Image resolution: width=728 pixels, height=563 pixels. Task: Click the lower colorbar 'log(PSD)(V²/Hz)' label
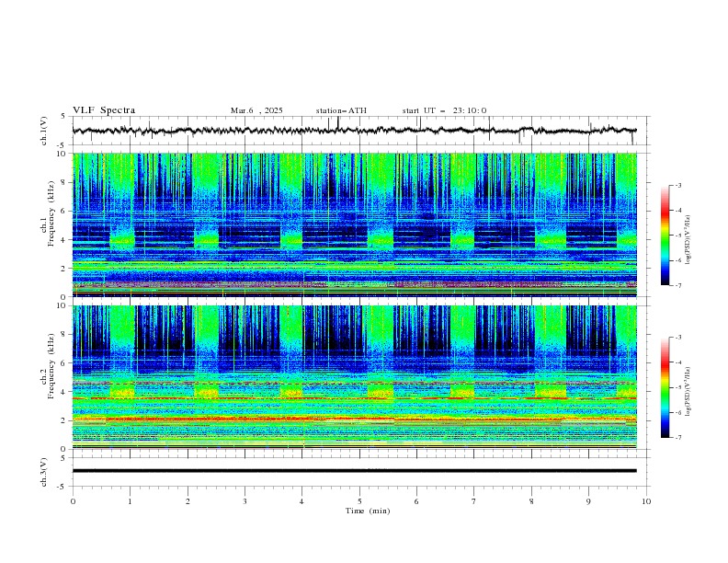[x=688, y=391]
